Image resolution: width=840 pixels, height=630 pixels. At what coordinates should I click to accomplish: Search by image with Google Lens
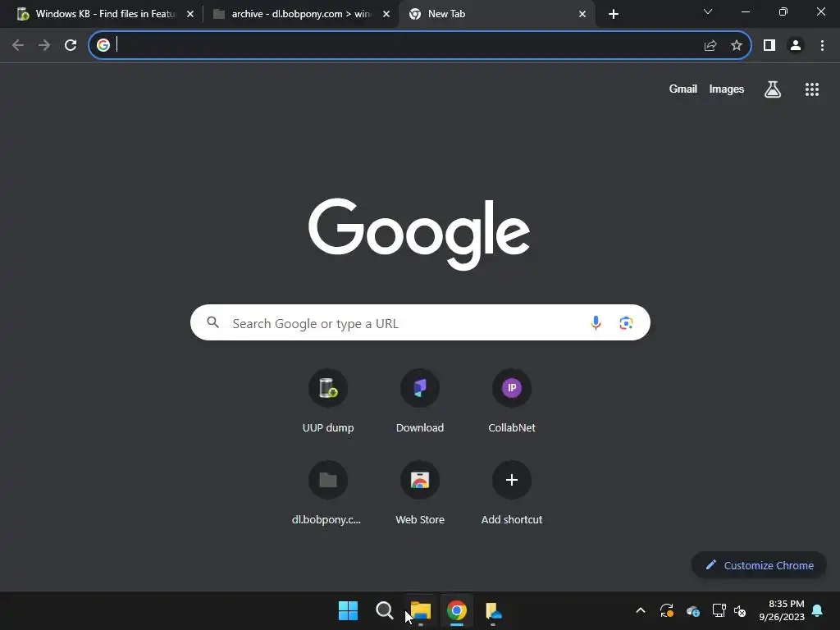[626, 323]
